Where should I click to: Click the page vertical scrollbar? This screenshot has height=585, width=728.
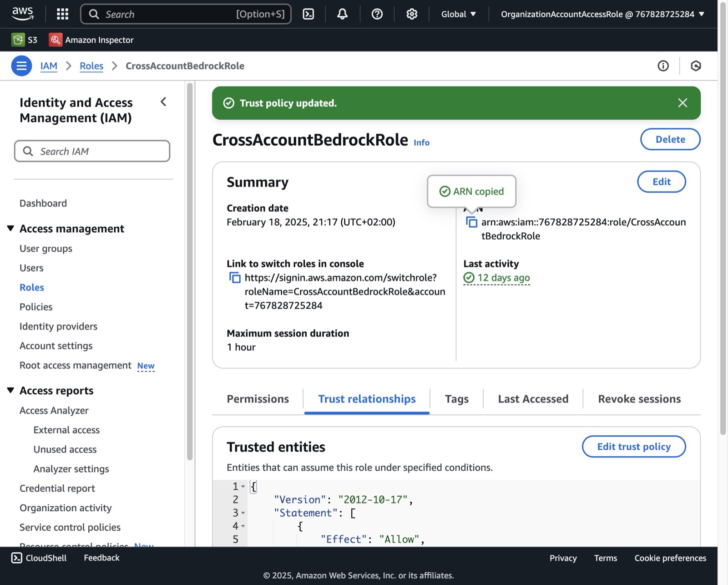(723, 219)
